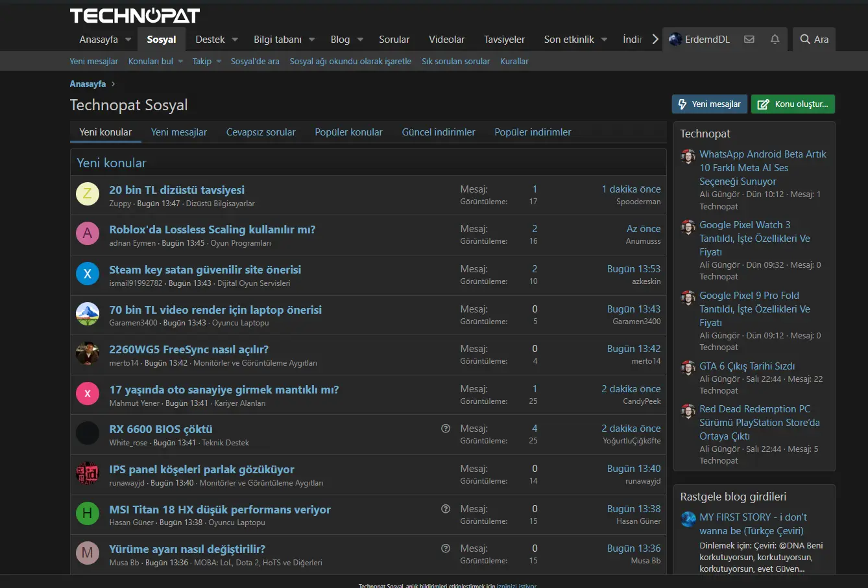
Task: Switch to the Güncel indirimler tab
Action: pos(439,132)
